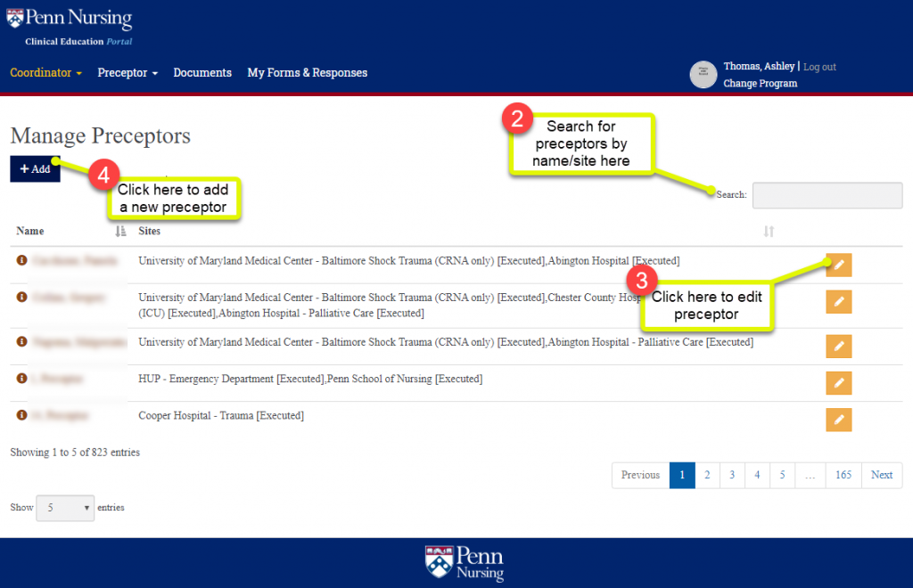913x588 pixels.
Task: Click 'Showing 1 to 5 of 823 entries' text
Action: pos(75,453)
